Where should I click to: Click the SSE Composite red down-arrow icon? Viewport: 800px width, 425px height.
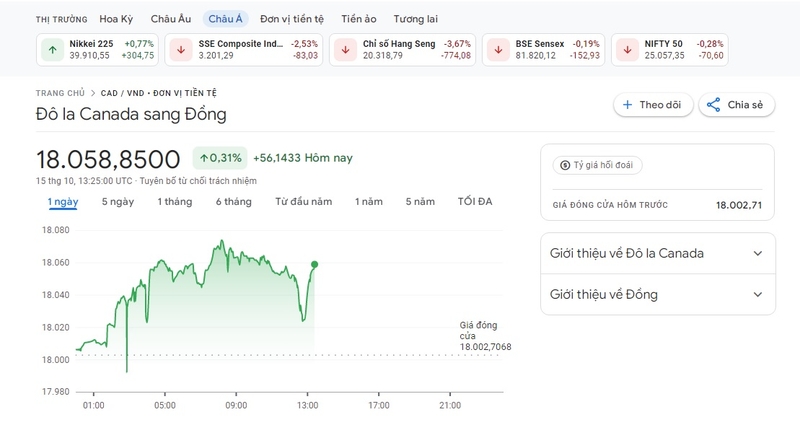tap(181, 50)
